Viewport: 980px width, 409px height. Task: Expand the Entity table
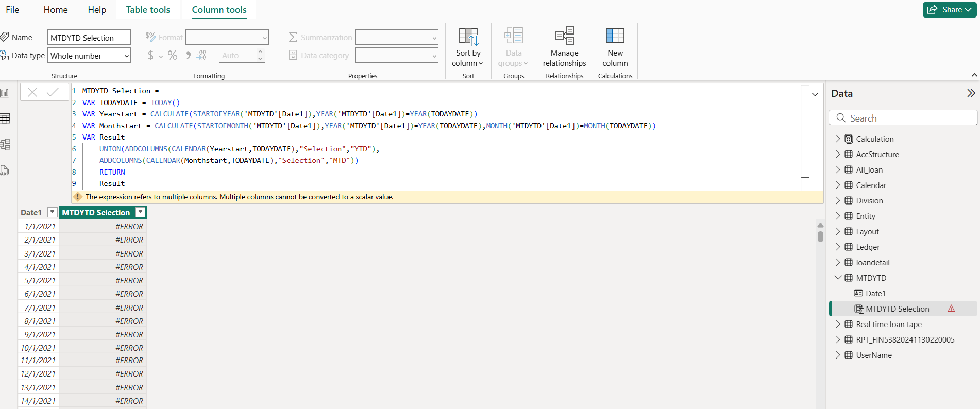(838, 216)
